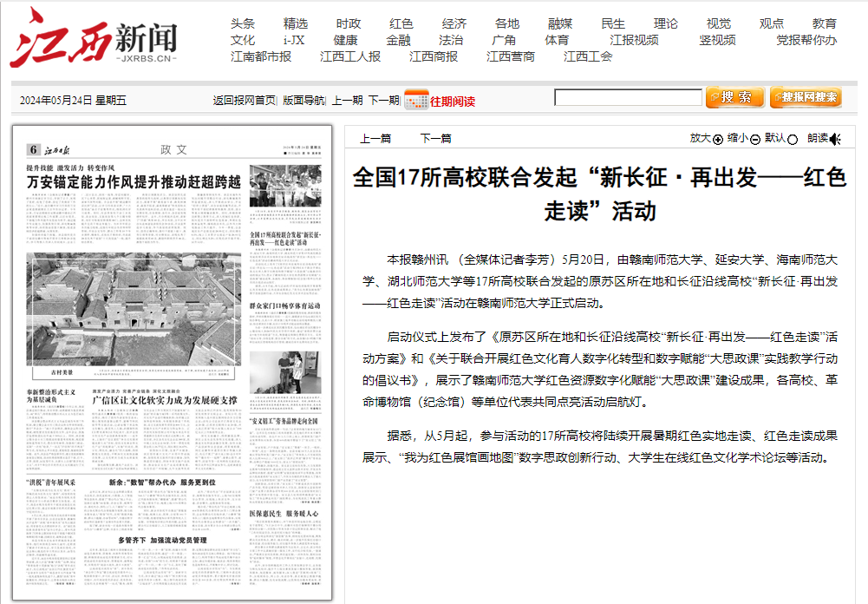Open the 体育 section

tap(557, 41)
